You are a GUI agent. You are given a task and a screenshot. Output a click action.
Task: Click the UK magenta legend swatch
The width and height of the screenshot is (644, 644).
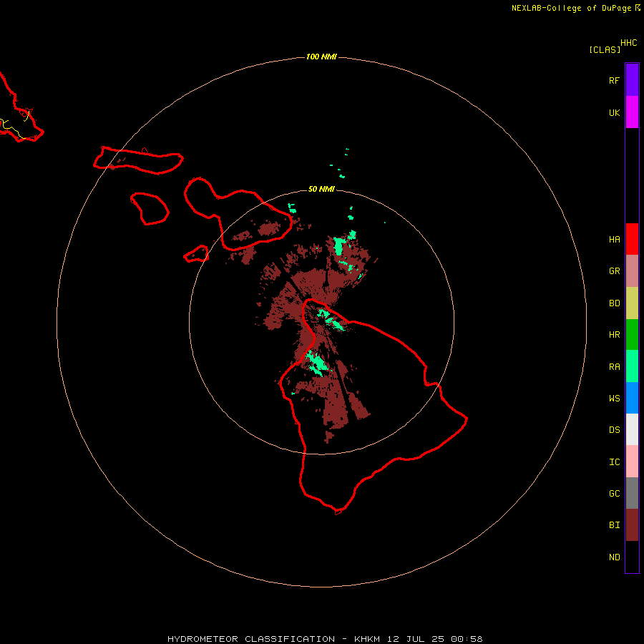[632, 112]
